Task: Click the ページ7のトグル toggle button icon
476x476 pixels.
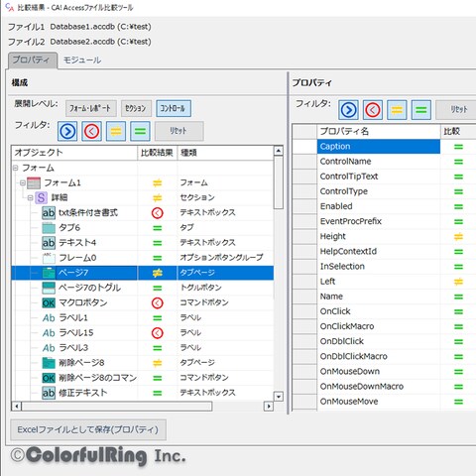Action: (49, 288)
